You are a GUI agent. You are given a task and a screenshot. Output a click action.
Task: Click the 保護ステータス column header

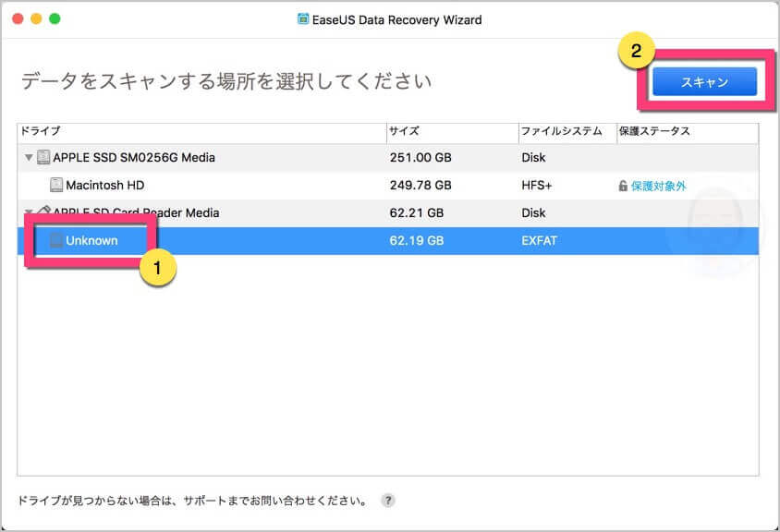coord(688,131)
